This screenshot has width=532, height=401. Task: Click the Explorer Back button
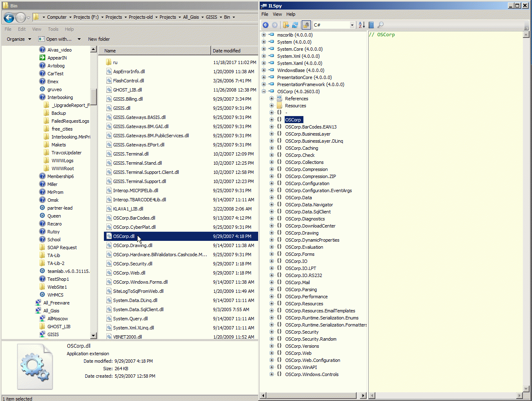9,17
